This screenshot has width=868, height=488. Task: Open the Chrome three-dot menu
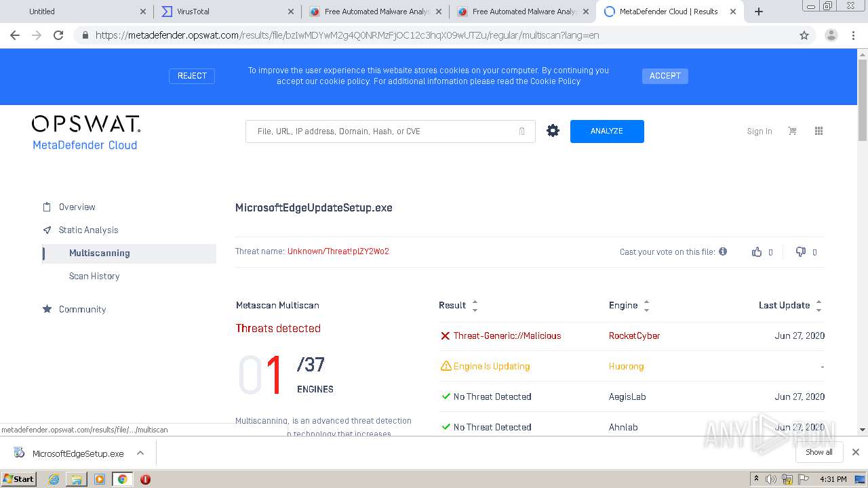[853, 35]
